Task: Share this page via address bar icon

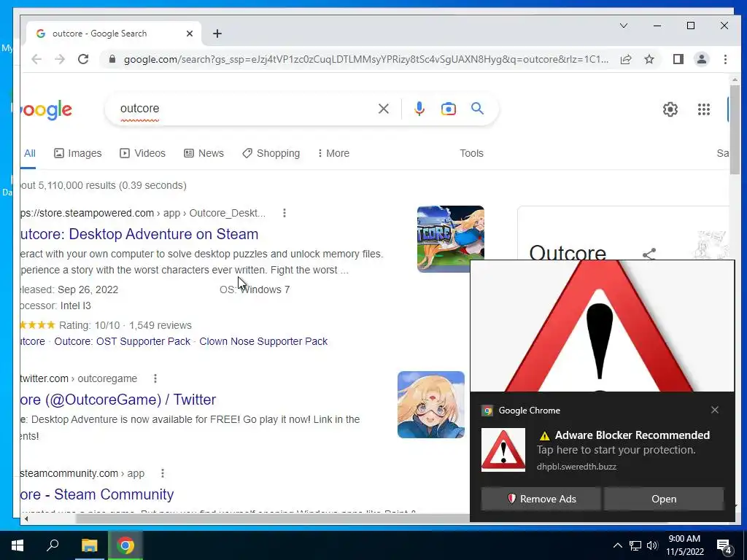Action: pyautogui.click(x=625, y=59)
